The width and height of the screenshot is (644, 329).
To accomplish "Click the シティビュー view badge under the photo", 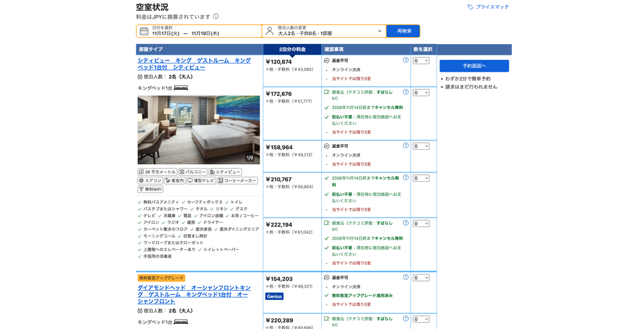I will coord(225,172).
